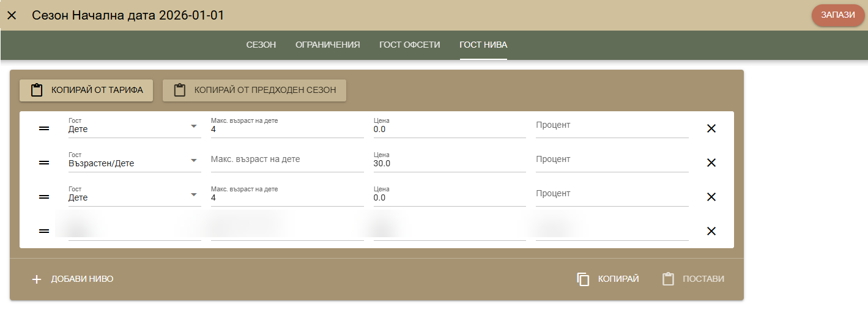Switch to the СЕЗОН tab

click(261, 45)
